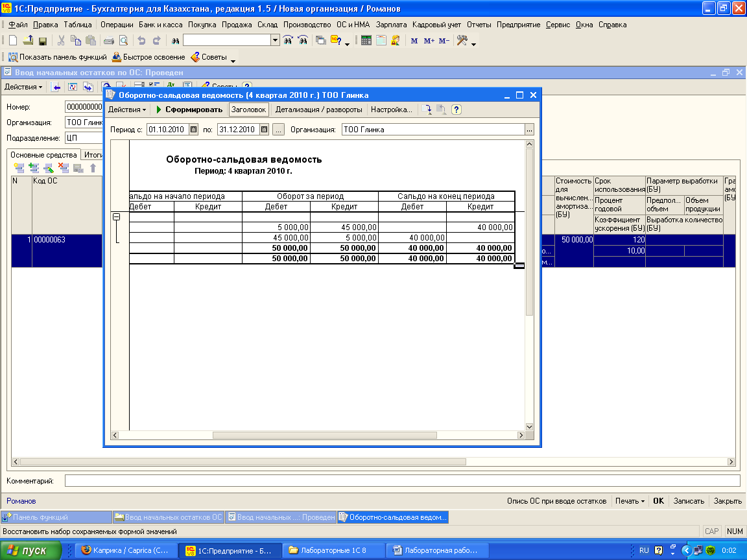Image resolution: width=747 pixels, height=560 pixels.
Task: Open the Банк и касса menu
Action: tap(161, 25)
